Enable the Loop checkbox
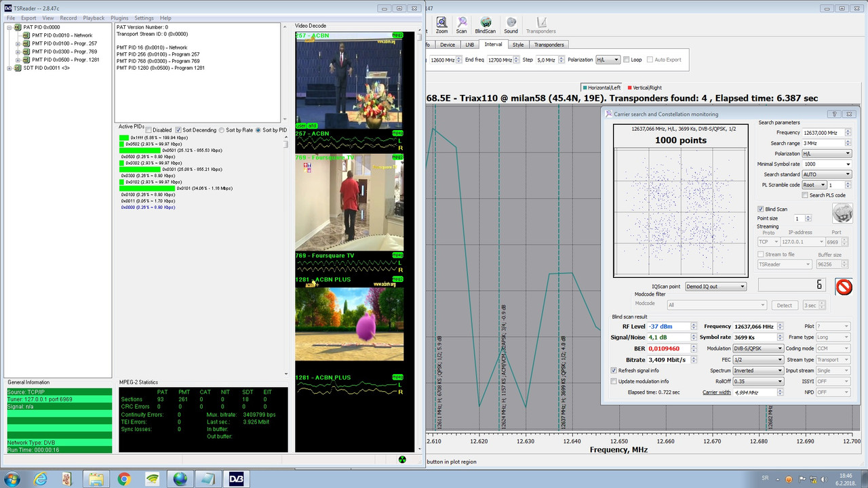Screen dimensions: 868x488 pyautogui.click(x=627, y=60)
